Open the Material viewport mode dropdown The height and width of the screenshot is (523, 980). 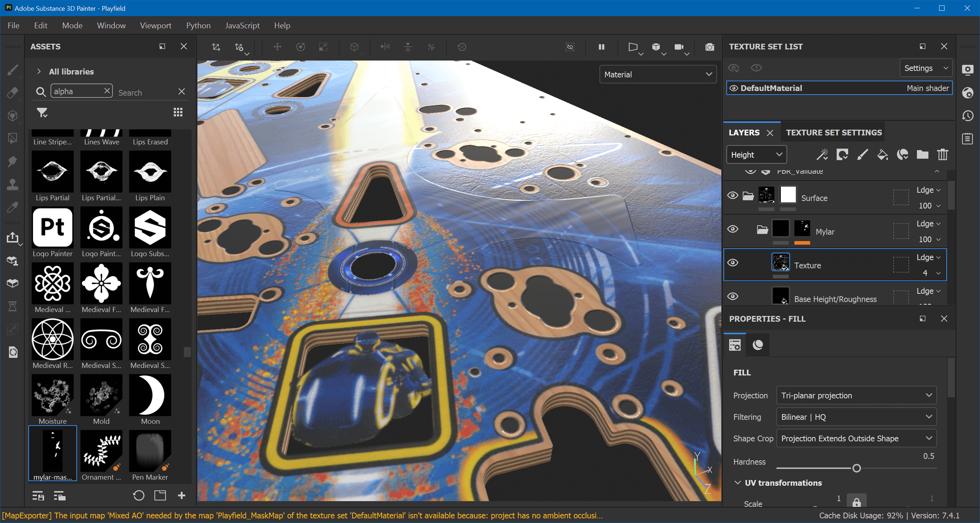[x=658, y=75]
